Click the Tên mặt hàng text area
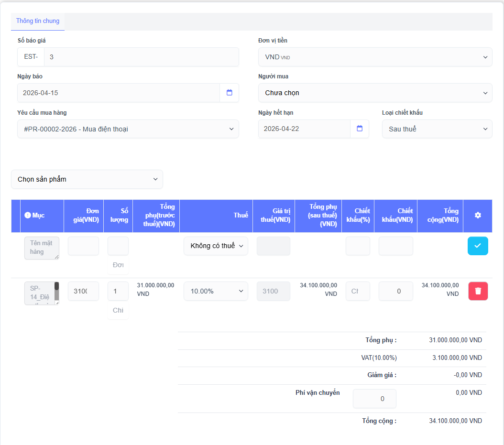This screenshot has width=504, height=445. [42, 248]
